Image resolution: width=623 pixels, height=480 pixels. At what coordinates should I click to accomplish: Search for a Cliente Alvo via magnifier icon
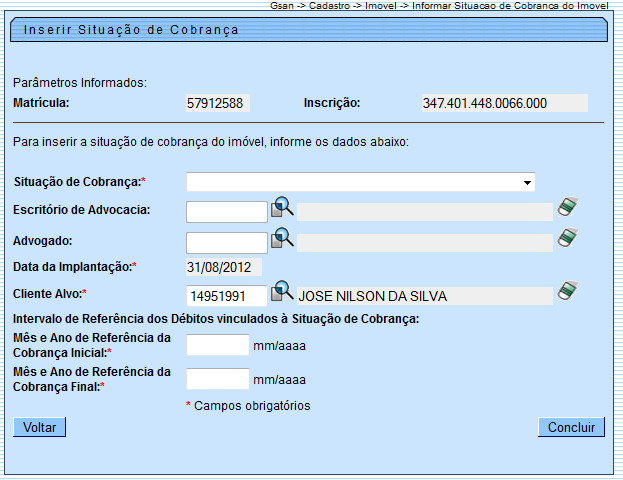point(282,292)
